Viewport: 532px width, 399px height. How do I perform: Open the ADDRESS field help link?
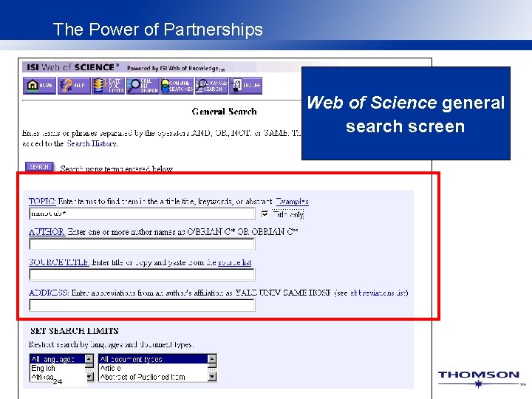tap(49, 293)
